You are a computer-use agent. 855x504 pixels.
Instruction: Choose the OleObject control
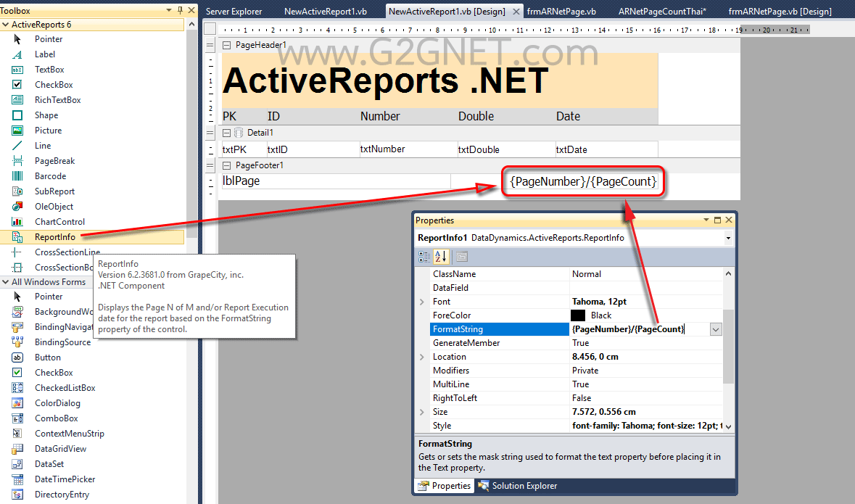click(x=54, y=207)
